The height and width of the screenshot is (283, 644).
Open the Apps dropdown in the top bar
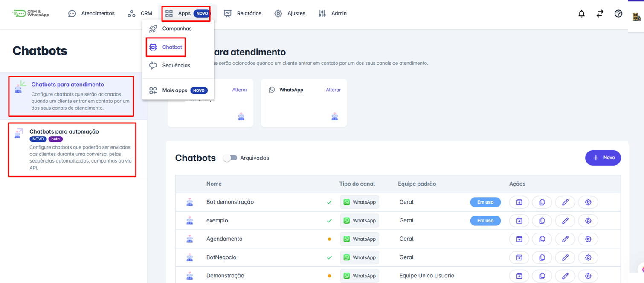pos(184,13)
